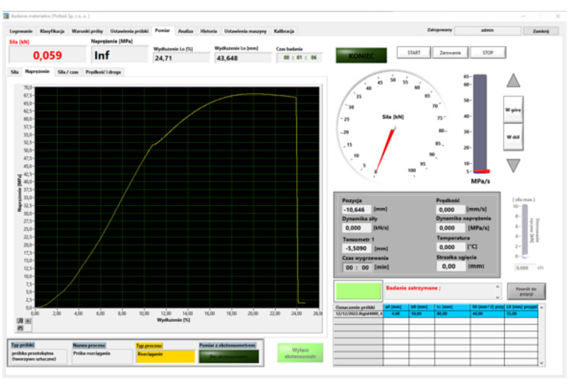
Task: Click sample table scrollbar up arrow
Action: tap(542, 308)
